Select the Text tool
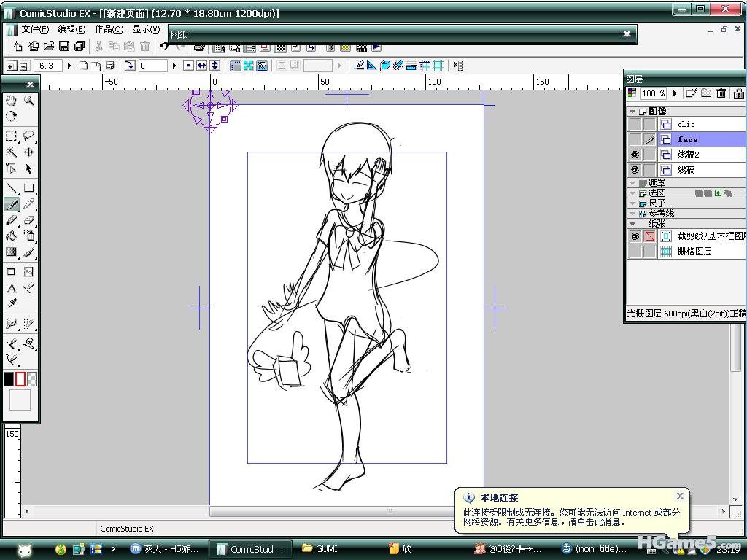The image size is (747, 560). (11, 289)
